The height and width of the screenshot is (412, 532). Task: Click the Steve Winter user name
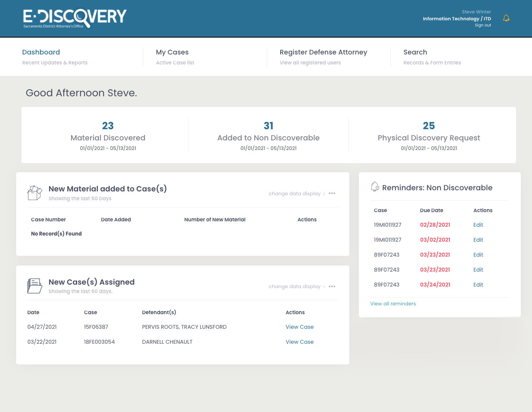pyautogui.click(x=476, y=12)
